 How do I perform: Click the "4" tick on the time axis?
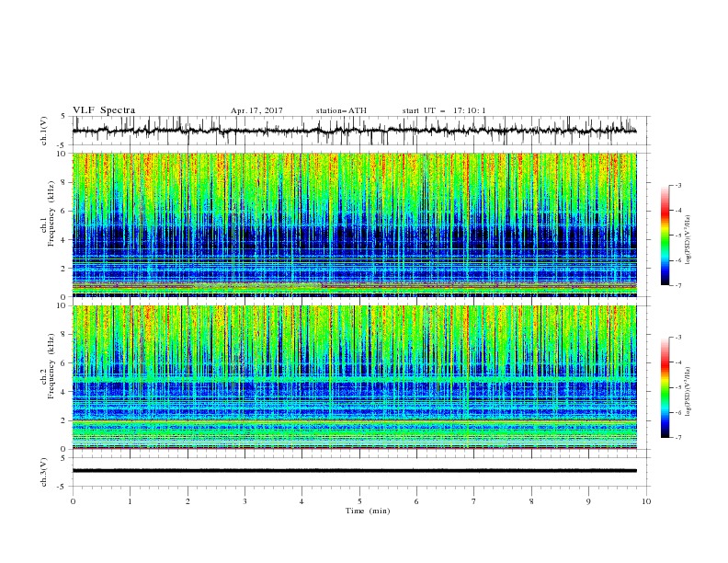point(301,501)
